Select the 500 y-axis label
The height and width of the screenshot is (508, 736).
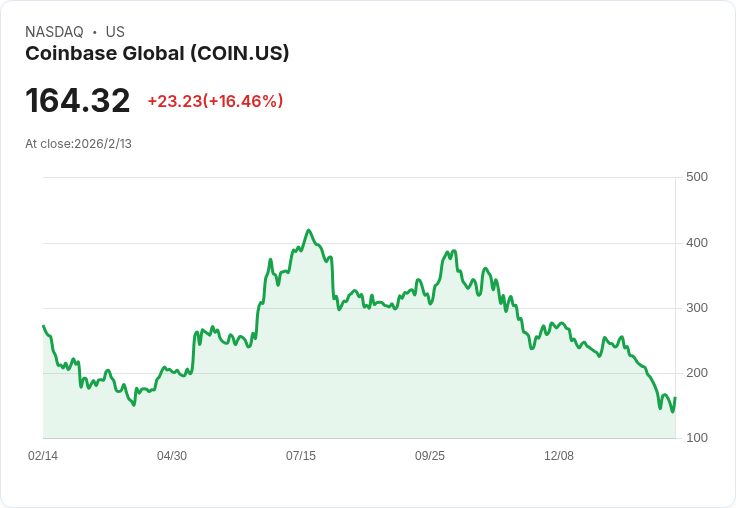tap(697, 177)
